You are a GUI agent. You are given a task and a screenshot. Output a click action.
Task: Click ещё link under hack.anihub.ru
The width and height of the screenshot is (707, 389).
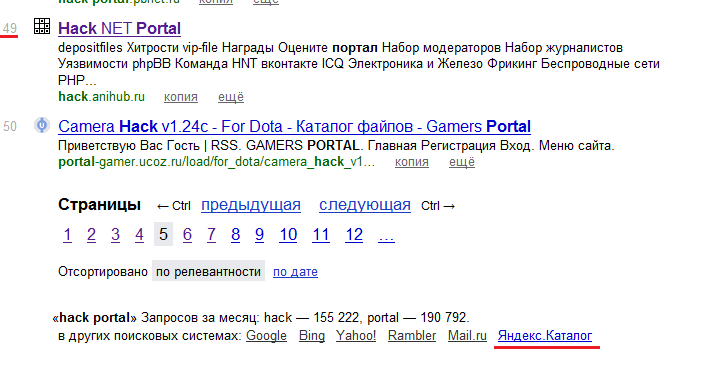[231, 97]
